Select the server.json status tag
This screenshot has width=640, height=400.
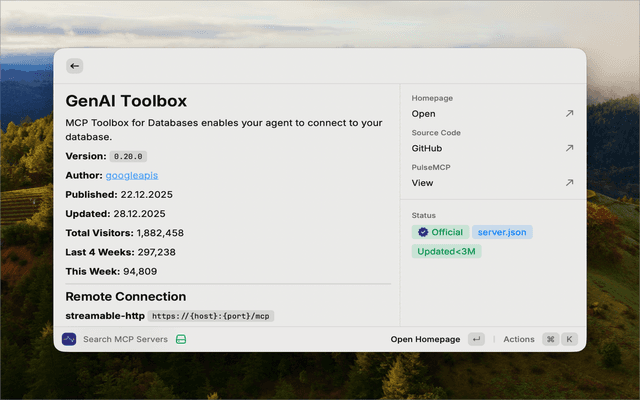click(x=502, y=232)
